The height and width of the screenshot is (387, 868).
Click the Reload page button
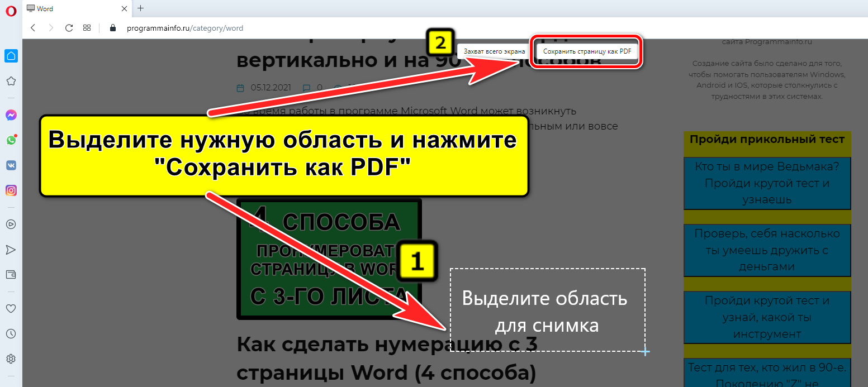[x=69, y=28]
